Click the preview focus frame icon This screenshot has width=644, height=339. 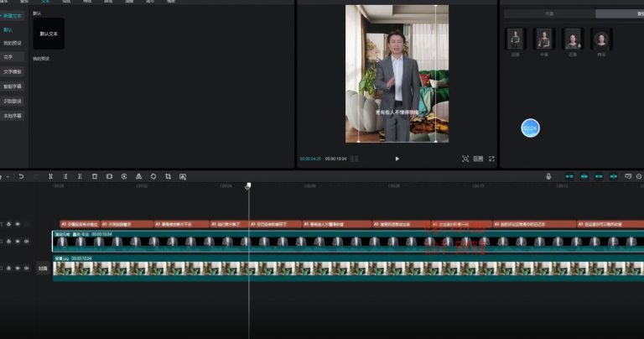pyautogui.click(x=465, y=159)
